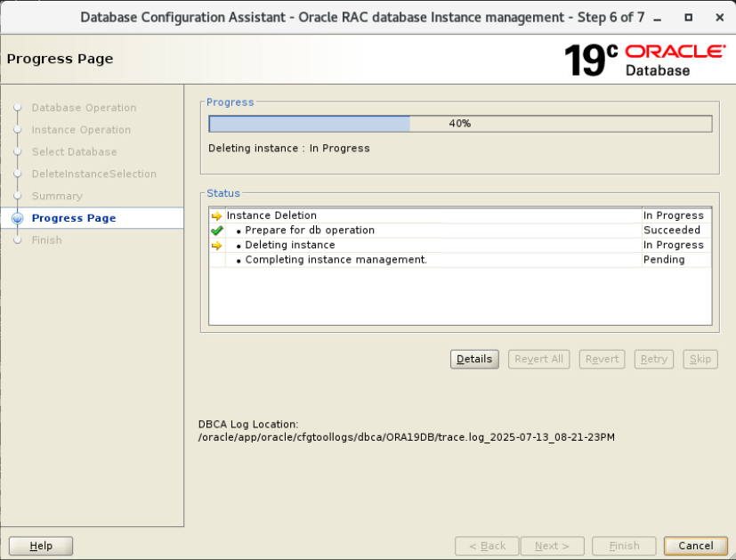
Task: Click the 40% progress bar
Action: [460, 124]
